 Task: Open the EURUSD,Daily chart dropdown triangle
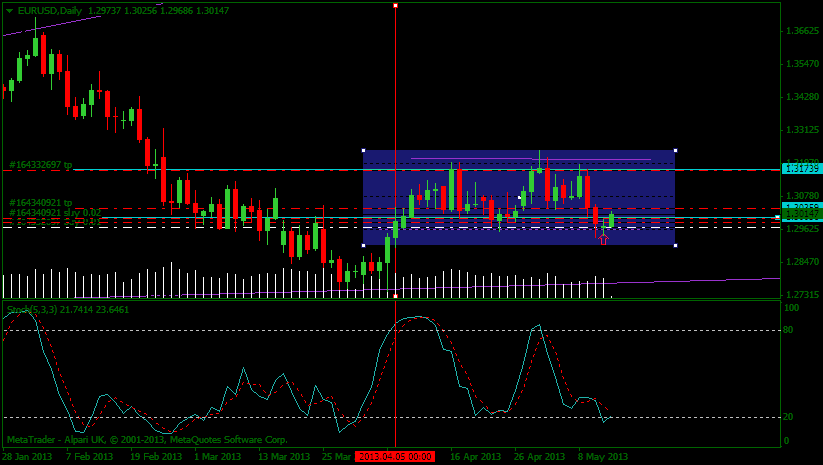(9, 10)
